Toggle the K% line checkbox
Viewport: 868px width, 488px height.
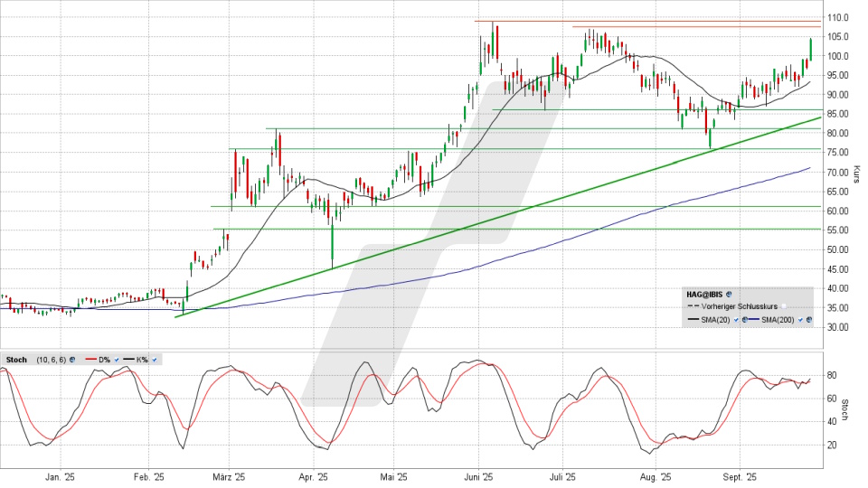[x=155, y=360]
